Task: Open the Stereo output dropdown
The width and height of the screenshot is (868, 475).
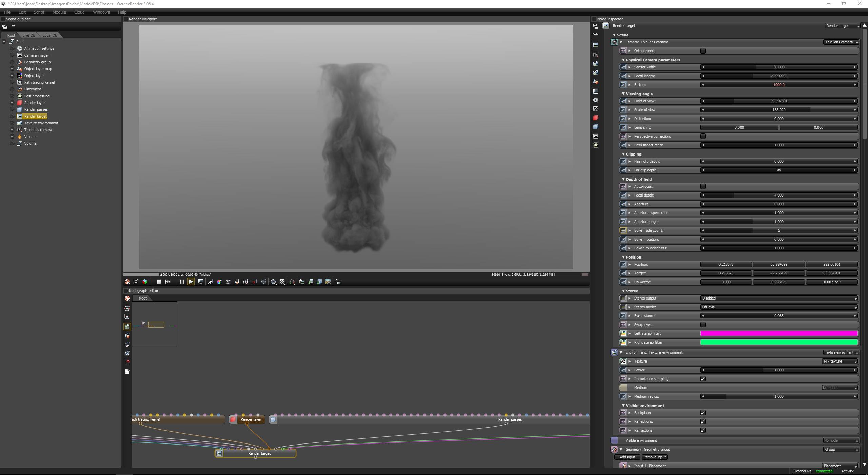Action: (778, 298)
